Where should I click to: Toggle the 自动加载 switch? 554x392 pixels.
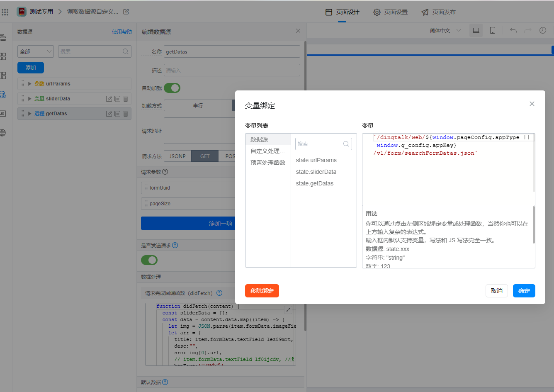pyautogui.click(x=172, y=88)
